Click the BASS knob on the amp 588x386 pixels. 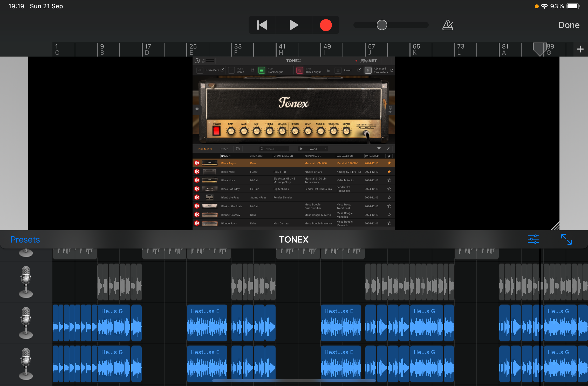click(244, 131)
